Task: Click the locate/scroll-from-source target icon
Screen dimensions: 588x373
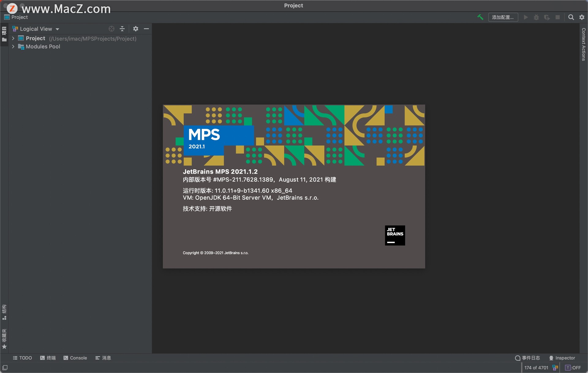Action: [111, 29]
